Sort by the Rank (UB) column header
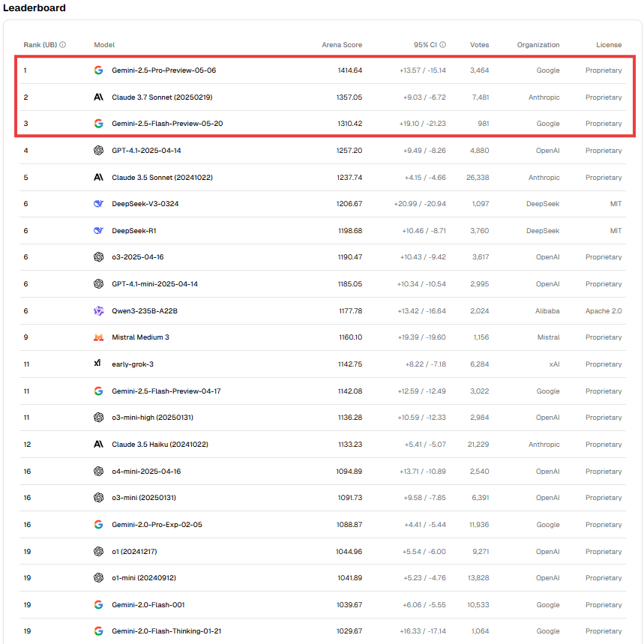 click(40, 45)
